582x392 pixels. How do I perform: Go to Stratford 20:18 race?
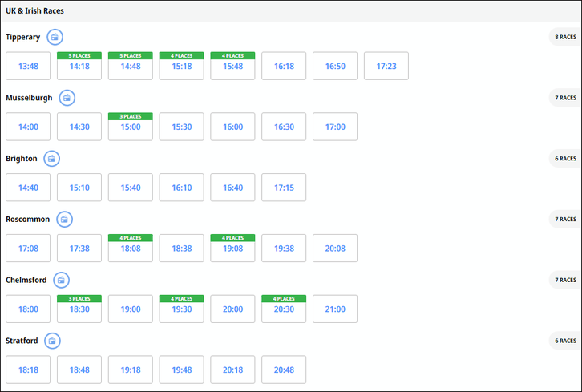coord(232,370)
